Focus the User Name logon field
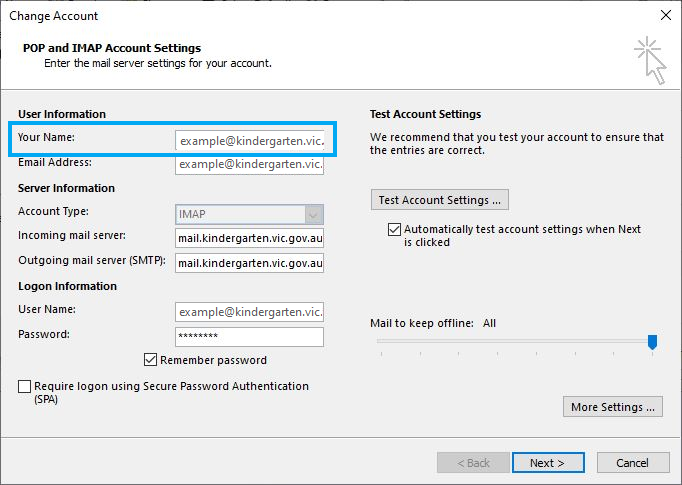The image size is (682, 485). [249, 312]
